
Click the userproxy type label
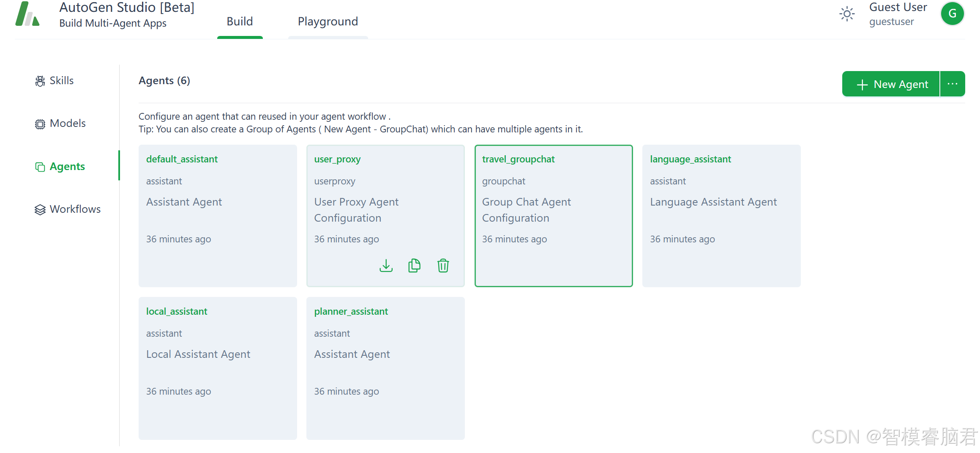click(x=335, y=181)
